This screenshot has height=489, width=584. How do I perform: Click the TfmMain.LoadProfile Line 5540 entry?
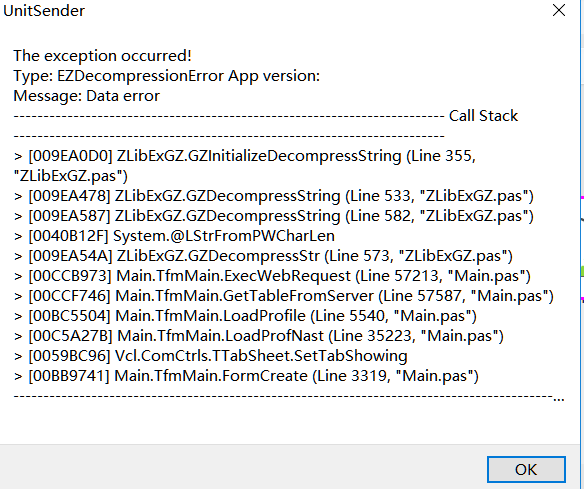[245, 316]
